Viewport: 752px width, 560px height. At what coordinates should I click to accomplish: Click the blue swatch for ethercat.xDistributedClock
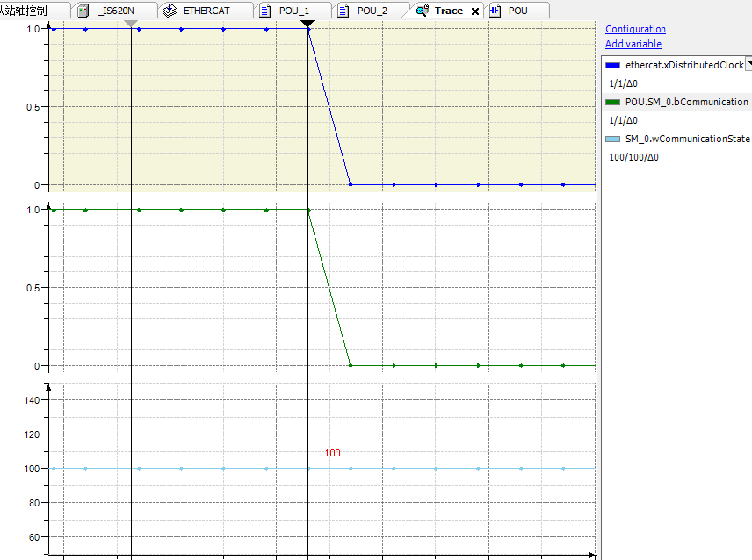point(611,64)
